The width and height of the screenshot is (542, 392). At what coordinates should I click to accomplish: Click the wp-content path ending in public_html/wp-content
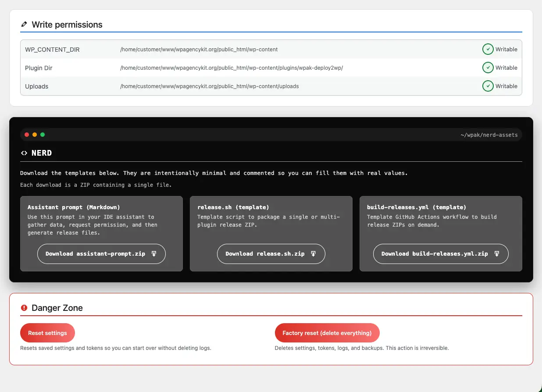pyautogui.click(x=199, y=50)
